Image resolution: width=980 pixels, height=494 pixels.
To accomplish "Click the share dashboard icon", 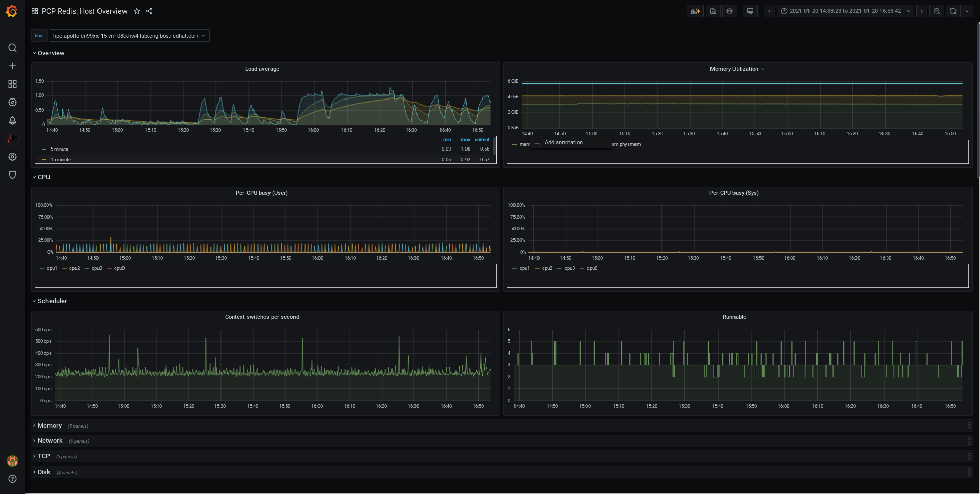I will click(x=149, y=11).
